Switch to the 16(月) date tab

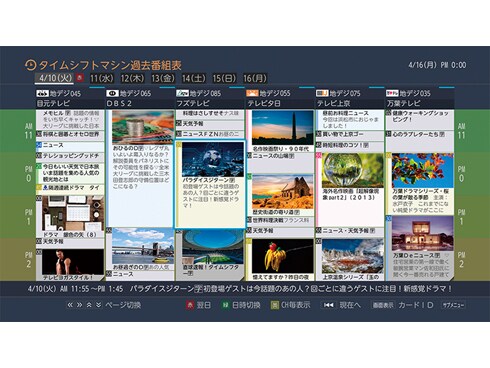coord(255,79)
